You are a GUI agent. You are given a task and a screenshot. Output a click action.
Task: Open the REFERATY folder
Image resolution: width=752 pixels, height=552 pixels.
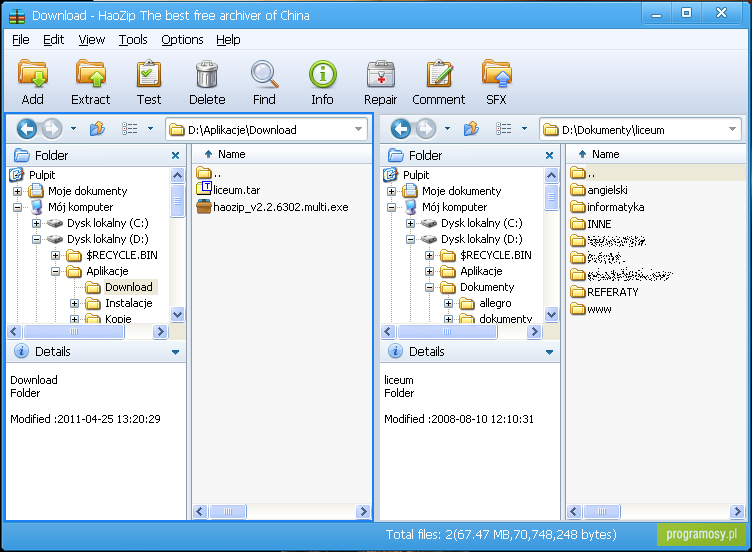click(604, 292)
